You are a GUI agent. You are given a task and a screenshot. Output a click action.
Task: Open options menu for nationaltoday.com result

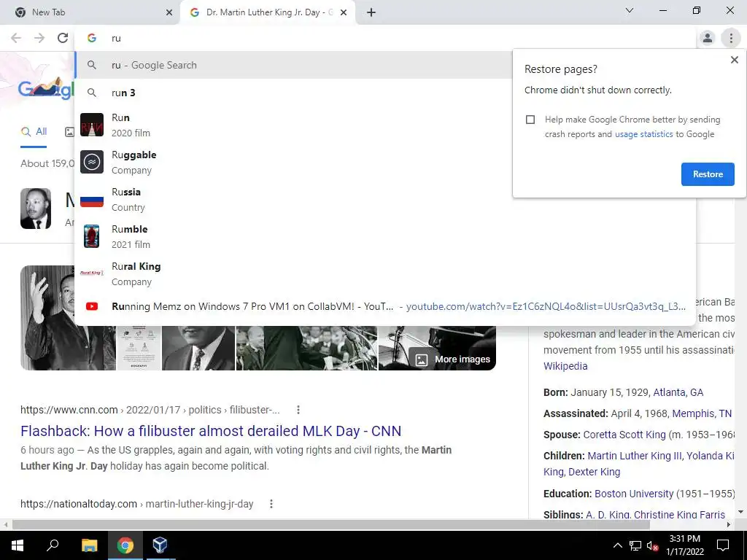point(271,504)
